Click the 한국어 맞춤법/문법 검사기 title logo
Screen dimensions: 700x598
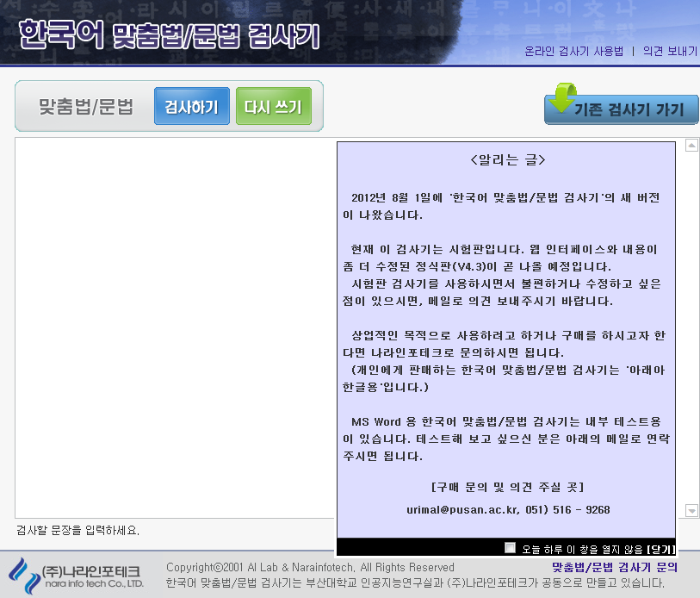[x=169, y=35]
